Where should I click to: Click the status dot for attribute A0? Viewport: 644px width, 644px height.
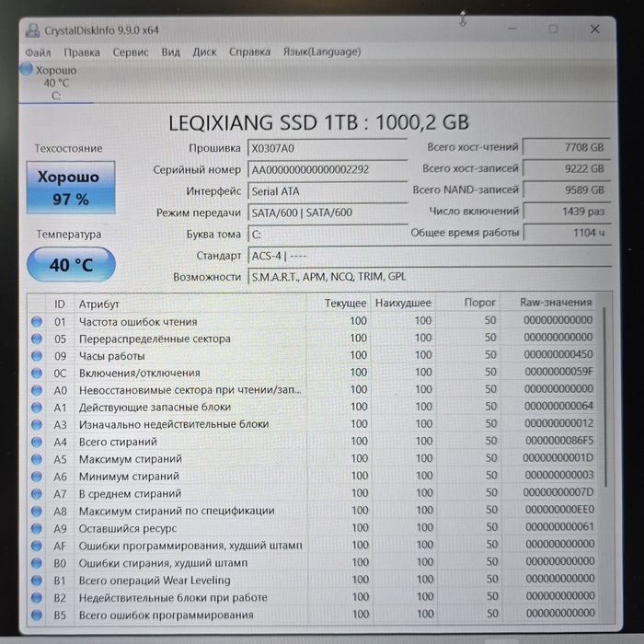(x=37, y=390)
